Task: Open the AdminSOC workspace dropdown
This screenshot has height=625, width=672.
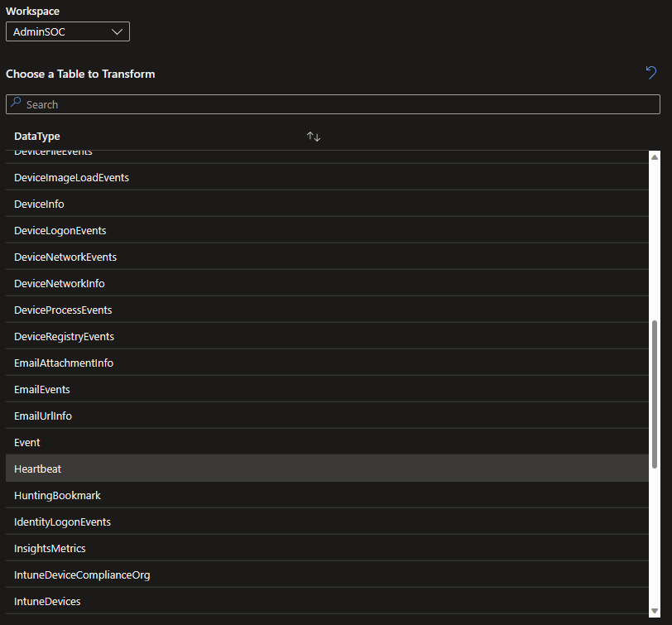Action: [x=68, y=31]
